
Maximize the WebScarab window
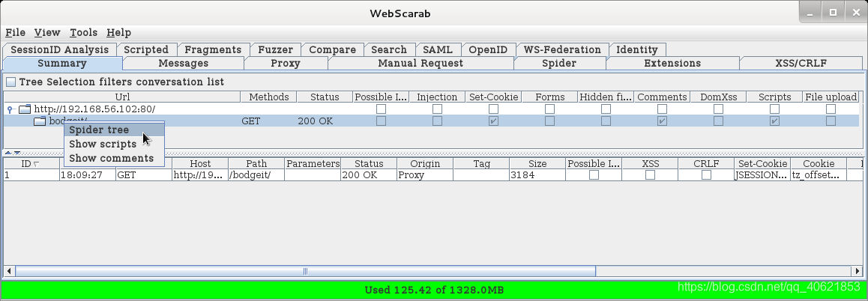(x=833, y=13)
